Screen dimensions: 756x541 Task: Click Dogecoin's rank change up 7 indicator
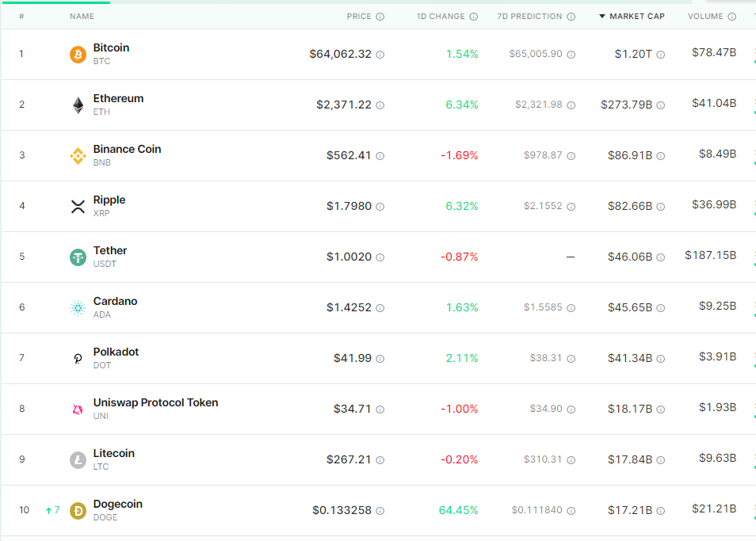[x=52, y=509]
